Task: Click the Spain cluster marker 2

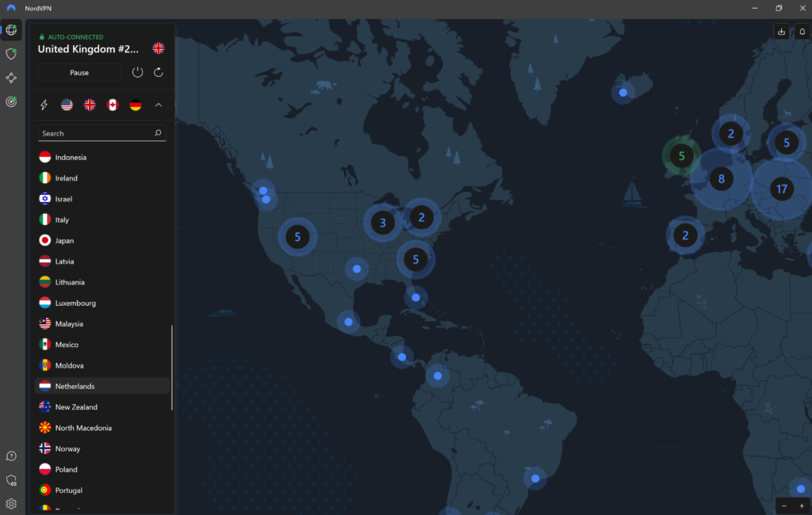Action: (685, 235)
